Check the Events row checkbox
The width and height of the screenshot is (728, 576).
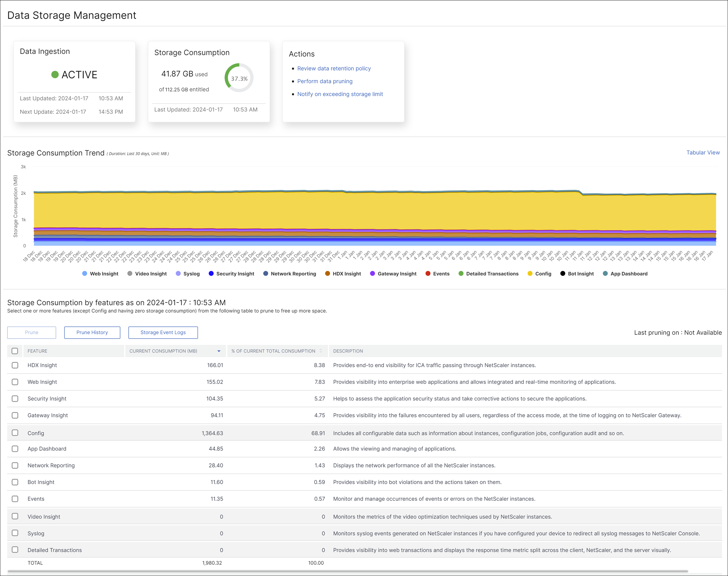[x=15, y=499]
